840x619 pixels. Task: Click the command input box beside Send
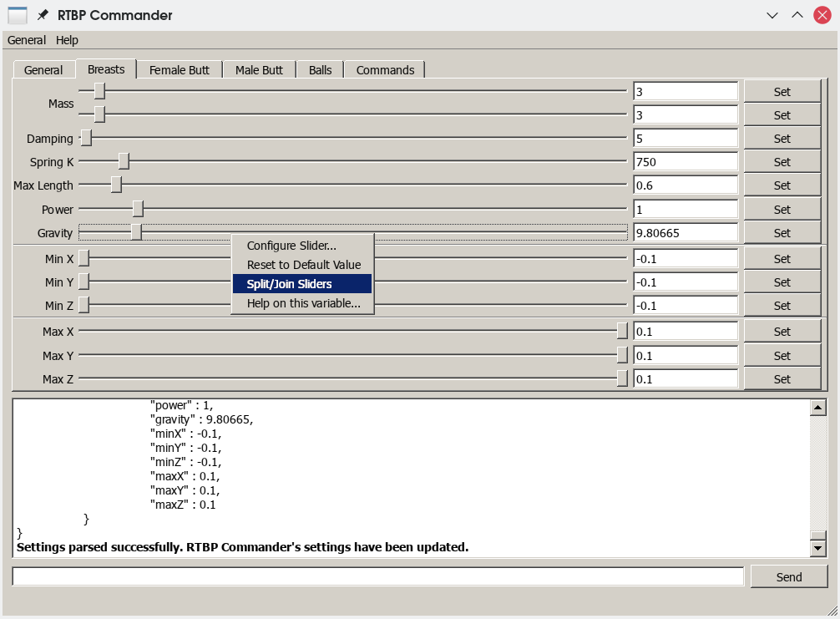(x=378, y=576)
